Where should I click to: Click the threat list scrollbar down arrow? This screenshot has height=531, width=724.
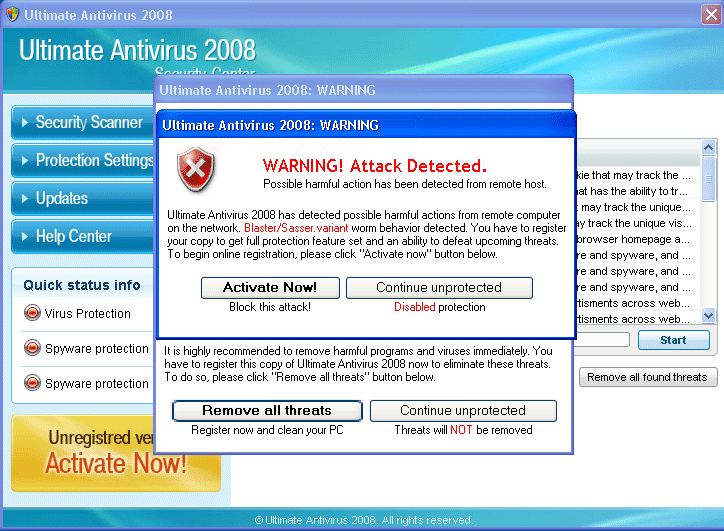[x=708, y=315]
